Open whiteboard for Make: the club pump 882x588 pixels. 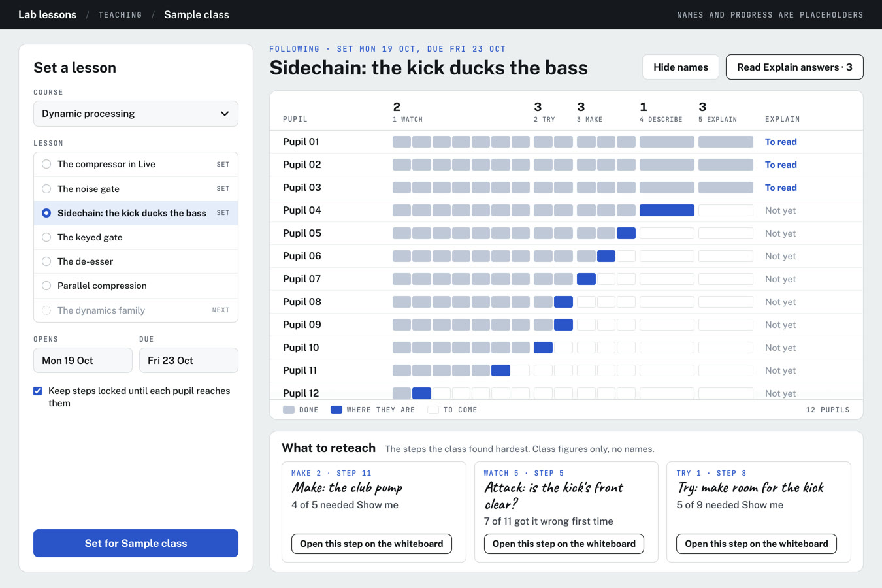pos(372,544)
